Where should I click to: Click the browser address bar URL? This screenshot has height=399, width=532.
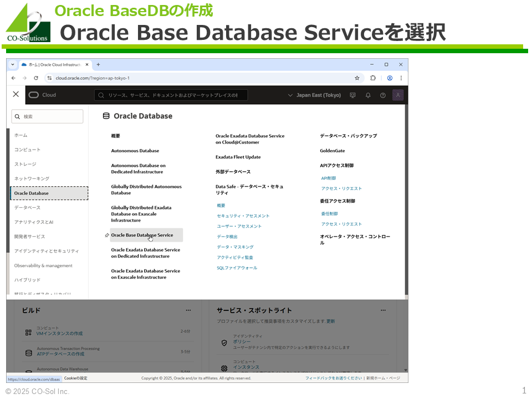(x=93, y=78)
